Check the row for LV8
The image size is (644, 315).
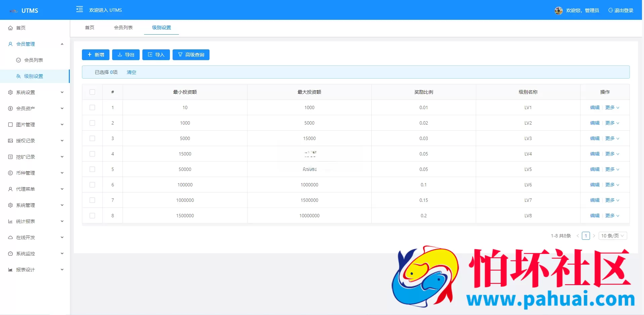point(92,216)
